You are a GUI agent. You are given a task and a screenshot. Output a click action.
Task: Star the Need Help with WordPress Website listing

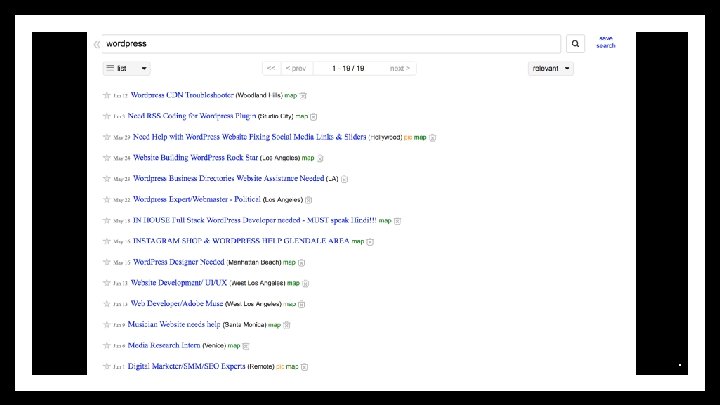(107, 137)
